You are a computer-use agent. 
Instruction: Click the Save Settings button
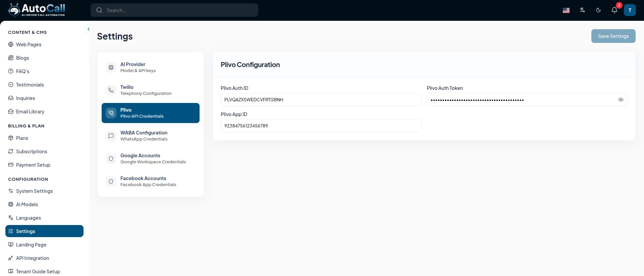pos(613,36)
